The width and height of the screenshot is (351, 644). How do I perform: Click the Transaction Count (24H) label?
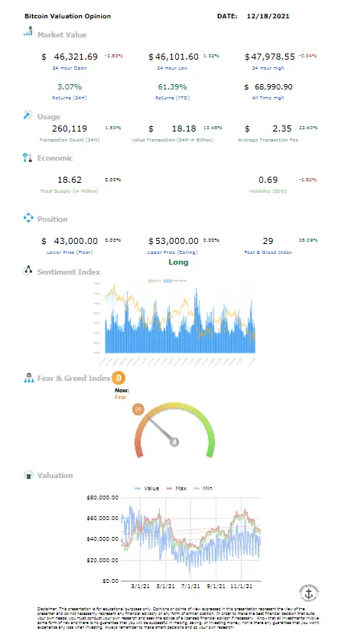click(x=70, y=140)
